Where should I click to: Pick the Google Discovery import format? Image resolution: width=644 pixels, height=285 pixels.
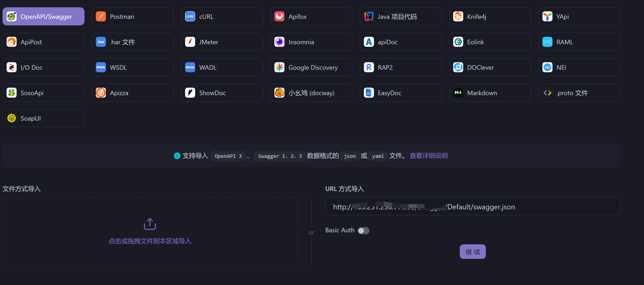pyautogui.click(x=311, y=67)
